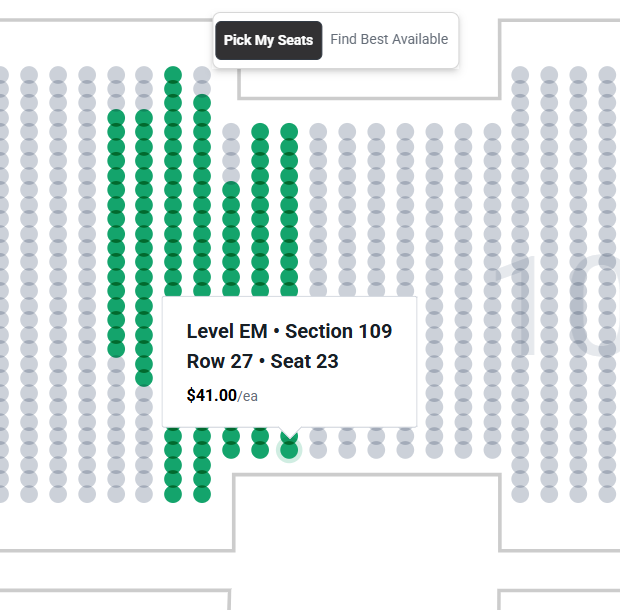Select the top green seat of the second green column

coord(144,118)
